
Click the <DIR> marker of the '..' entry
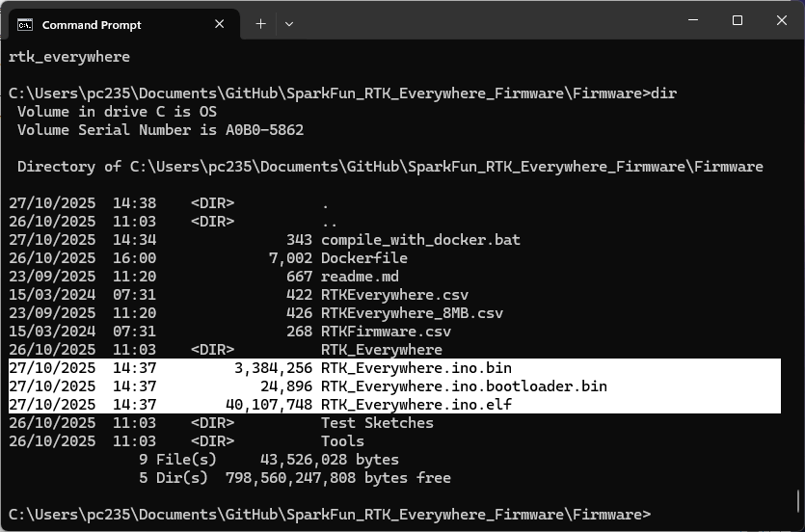(x=212, y=222)
